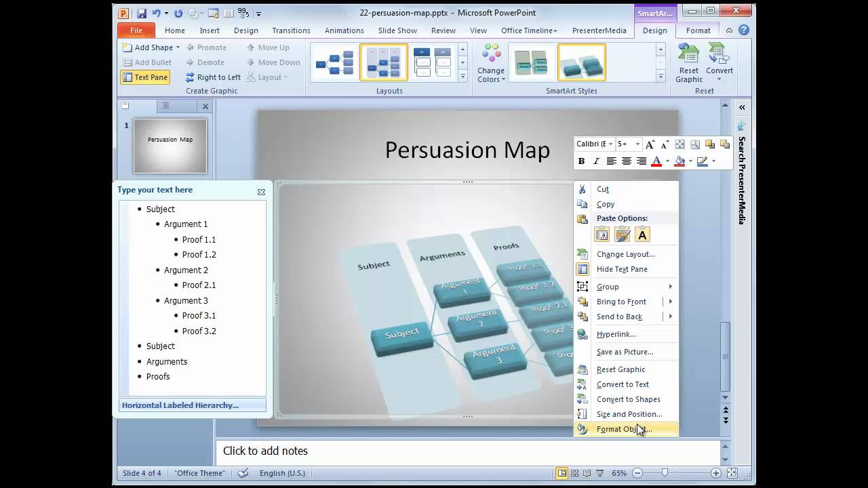868x488 pixels.
Task: Expand the Layouts gallery More arrow
Action: pos(462,77)
